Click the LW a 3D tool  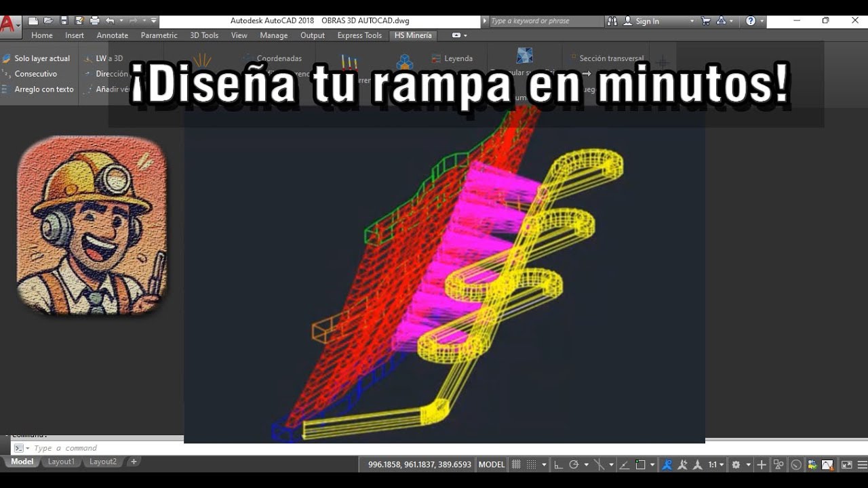click(104, 58)
